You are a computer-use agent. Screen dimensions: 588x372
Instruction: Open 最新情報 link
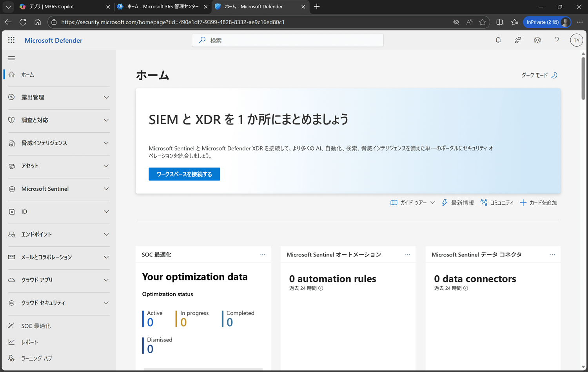pos(457,202)
